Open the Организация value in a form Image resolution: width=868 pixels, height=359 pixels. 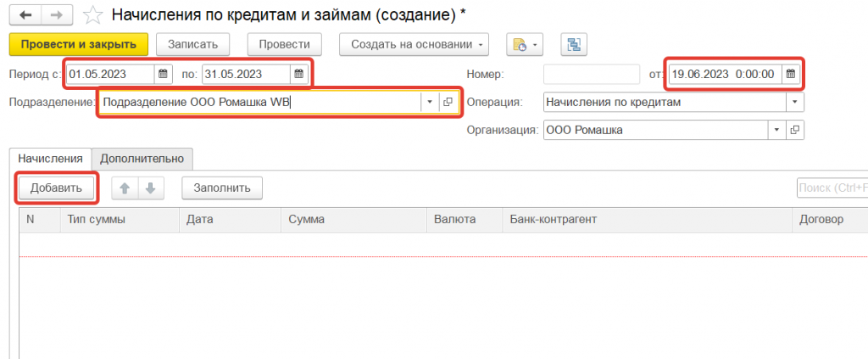(x=794, y=130)
